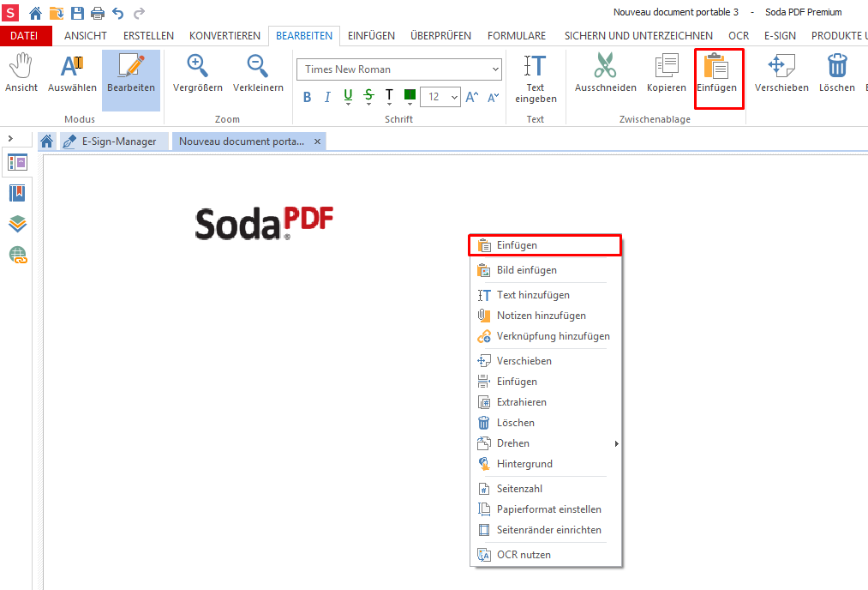This screenshot has width=868, height=590.
Task: Choose OCR nutzen in context menu
Action: point(524,555)
